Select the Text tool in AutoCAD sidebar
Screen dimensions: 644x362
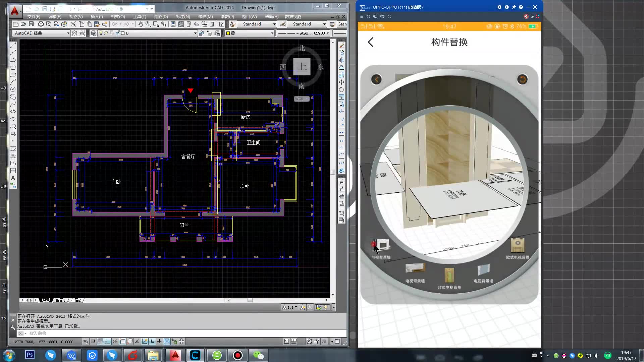[x=13, y=179]
